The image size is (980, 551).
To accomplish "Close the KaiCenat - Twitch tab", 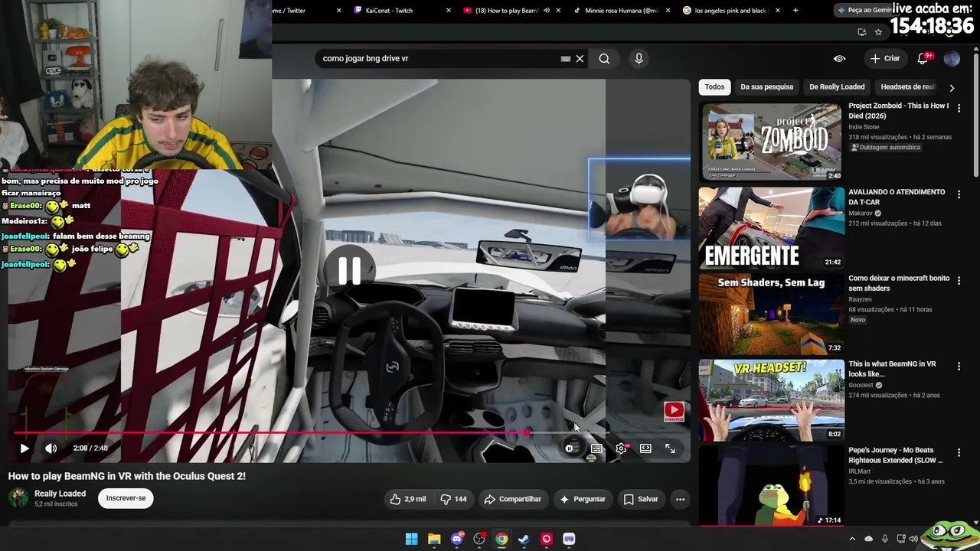I will tap(448, 11).
